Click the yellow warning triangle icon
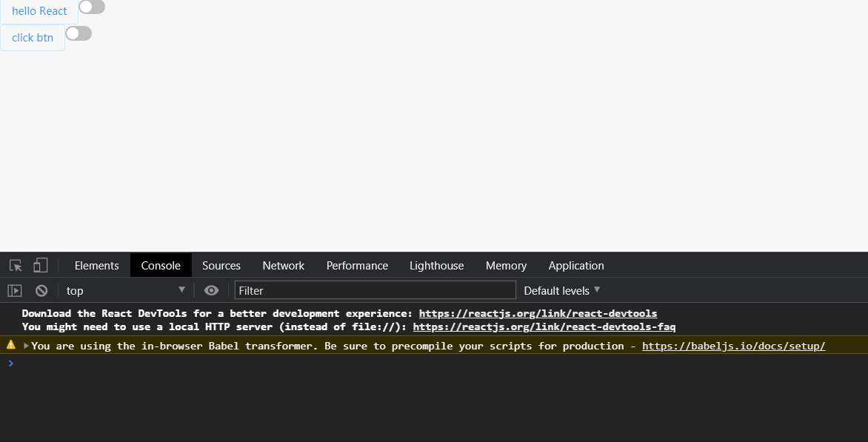Image resolution: width=868 pixels, height=442 pixels. (10, 344)
